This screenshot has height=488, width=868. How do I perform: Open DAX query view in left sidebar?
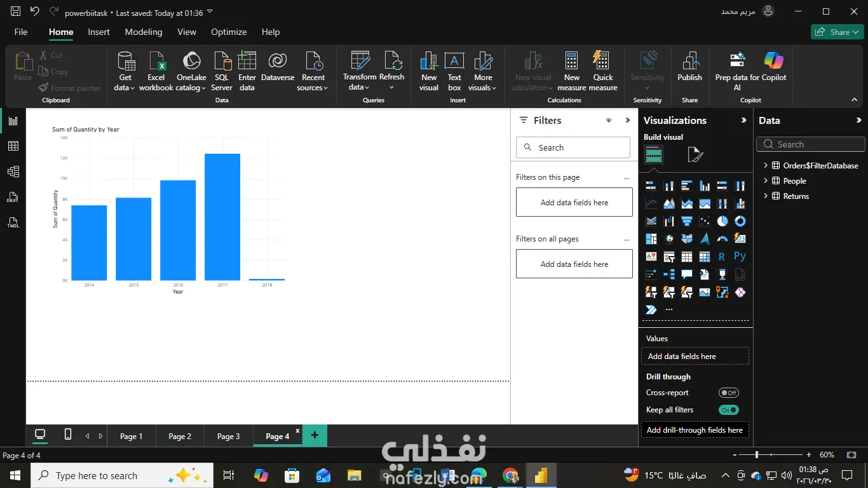[13, 198]
